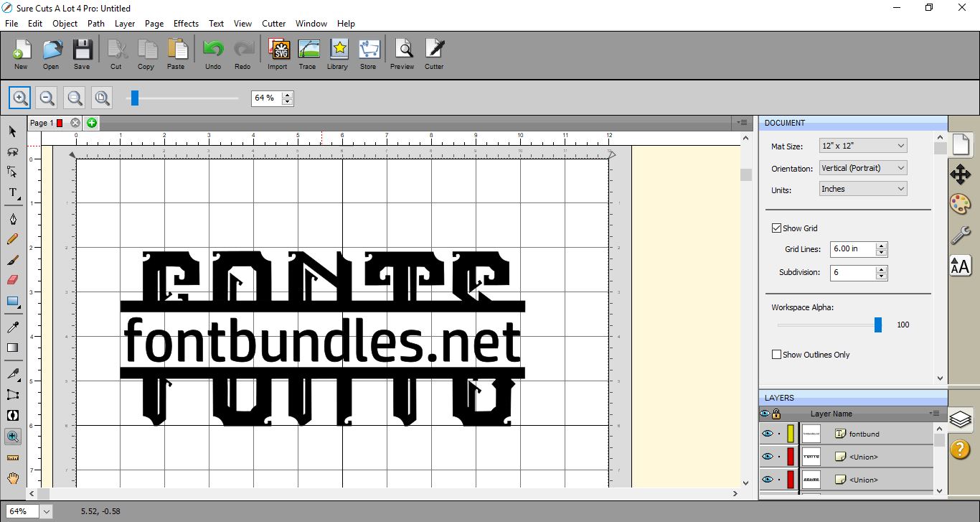The height and width of the screenshot is (522, 980).
Task: Open the Text settings AA panel
Action: tap(960, 265)
